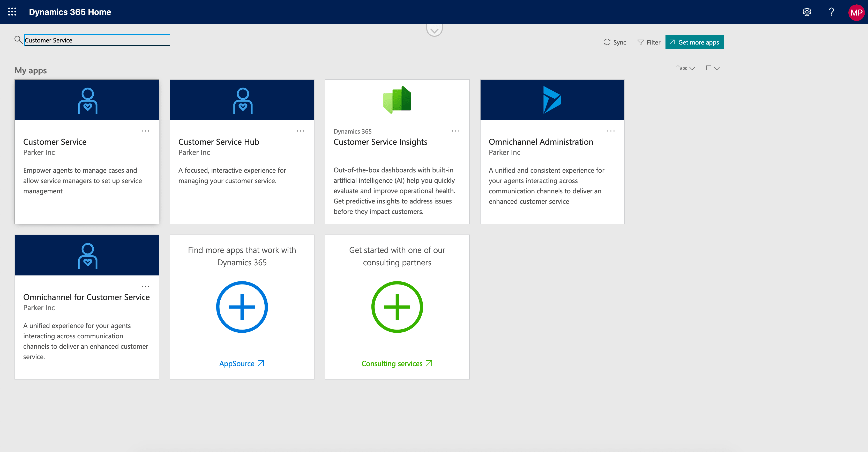Screen dimensions: 868x452
Task: Open more options on Customer Service Insights card
Action: click(x=455, y=131)
